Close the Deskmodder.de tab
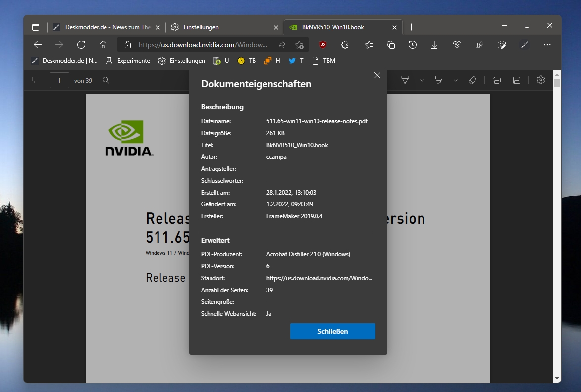The width and height of the screenshot is (581, 392). [158, 27]
